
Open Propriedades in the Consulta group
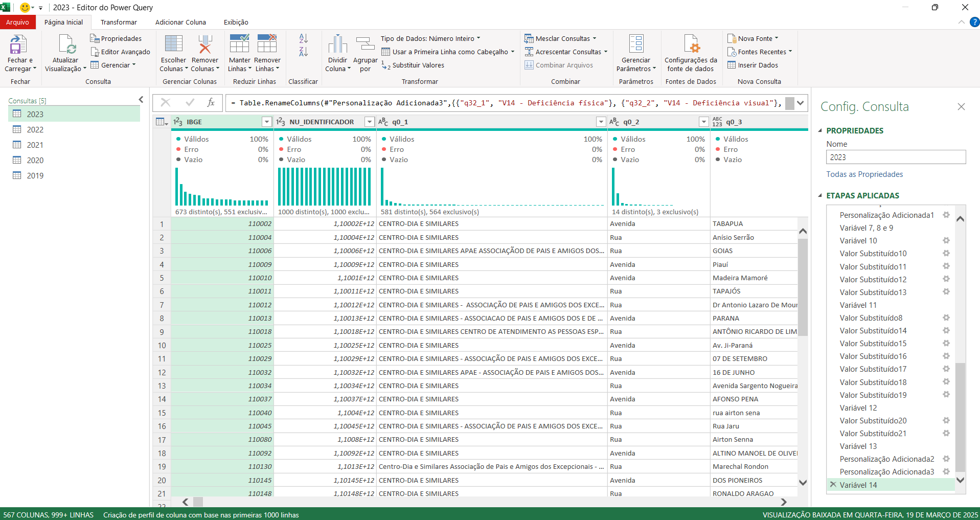[x=116, y=38]
